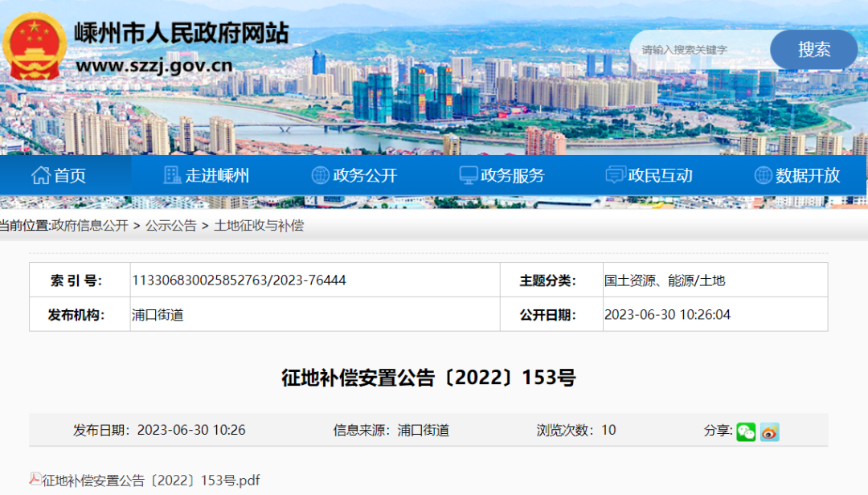Click the home icon beside 首页
This screenshot has height=495, width=868.
tap(40, 175)
